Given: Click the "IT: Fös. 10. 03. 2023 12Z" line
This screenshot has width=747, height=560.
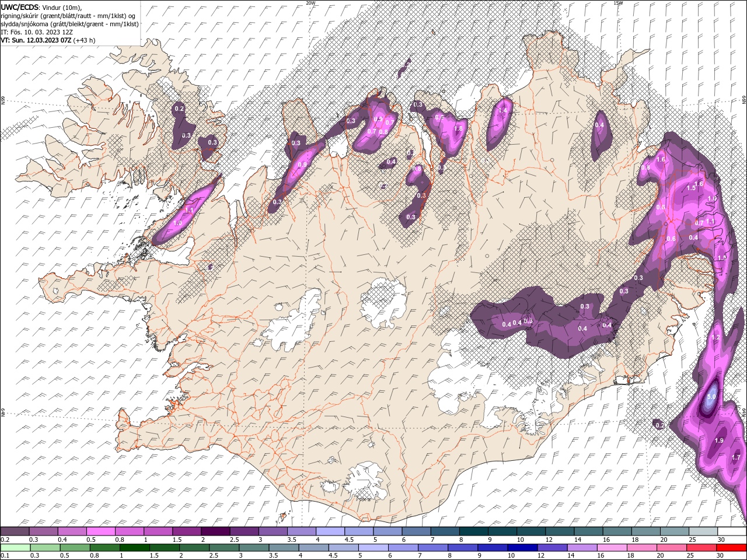Looking at the screenshot, I should (x=36, y=32).
